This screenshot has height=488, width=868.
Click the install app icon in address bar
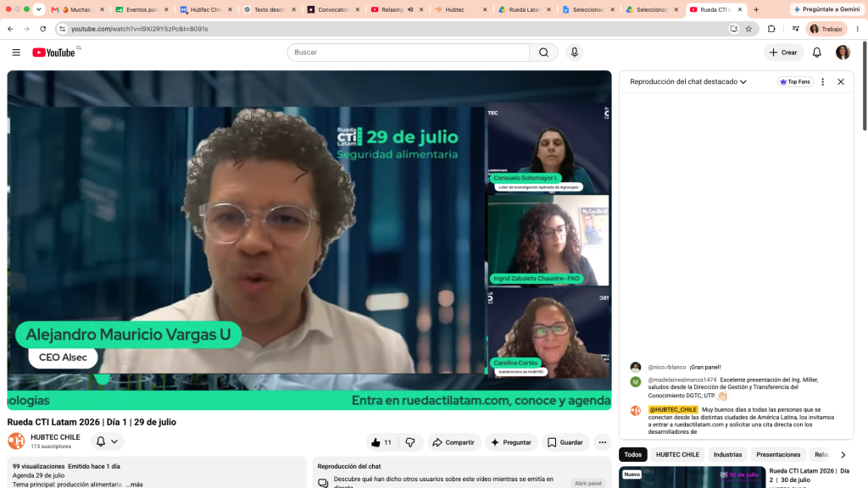[734, 29]
